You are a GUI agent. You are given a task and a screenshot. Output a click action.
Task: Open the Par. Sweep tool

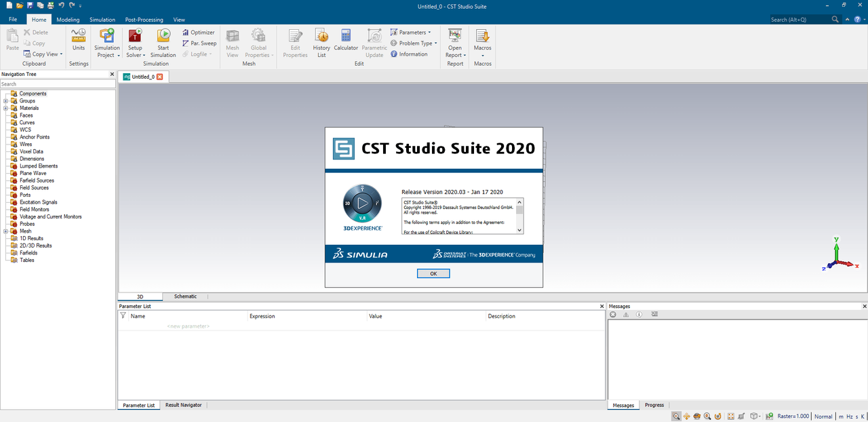coord(199,43)
